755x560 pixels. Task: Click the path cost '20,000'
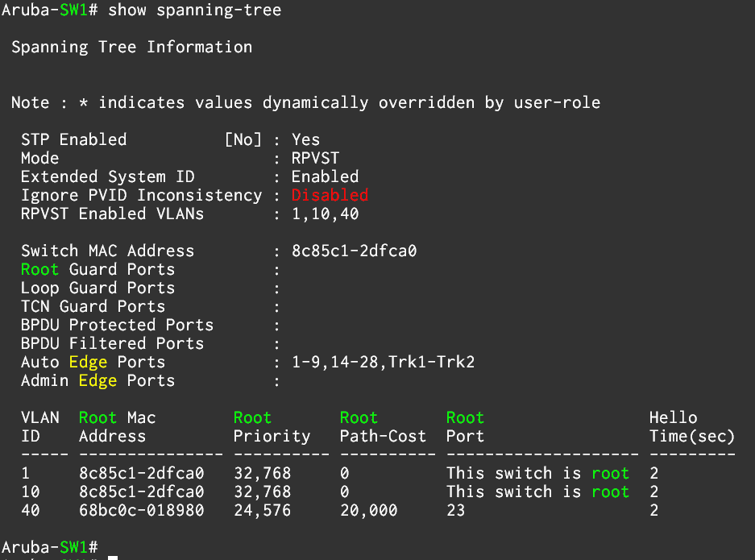(x=369, y=510)
